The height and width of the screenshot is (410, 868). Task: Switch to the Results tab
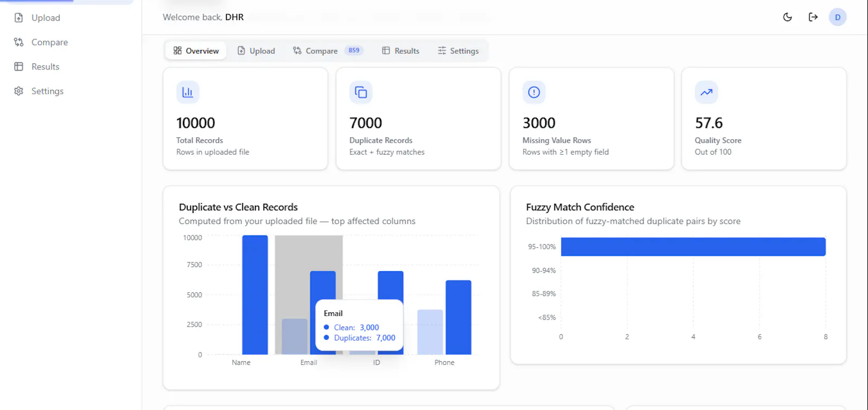400,51
